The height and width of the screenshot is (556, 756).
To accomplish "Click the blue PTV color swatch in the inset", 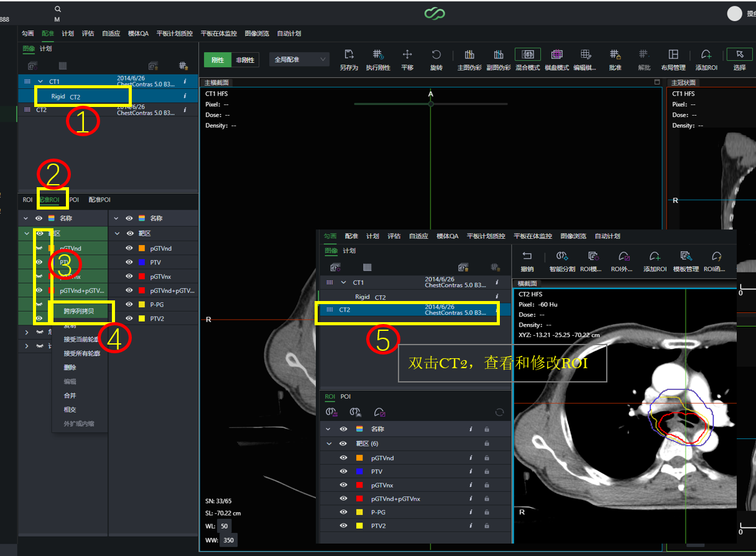I will [x=359, y=471].
